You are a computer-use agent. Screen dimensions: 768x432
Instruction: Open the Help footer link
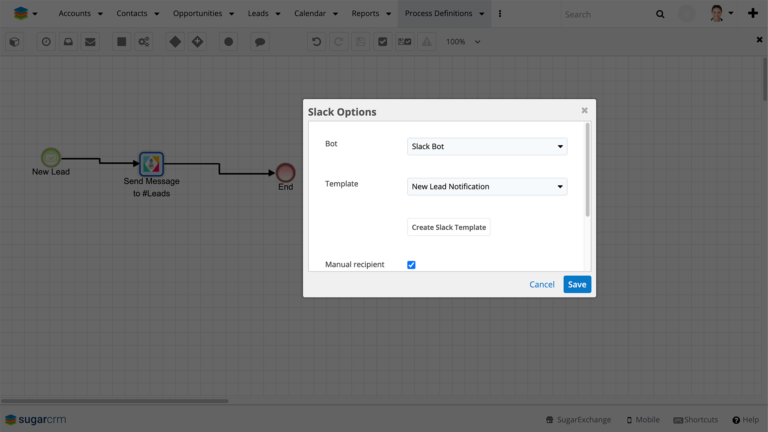745,420
